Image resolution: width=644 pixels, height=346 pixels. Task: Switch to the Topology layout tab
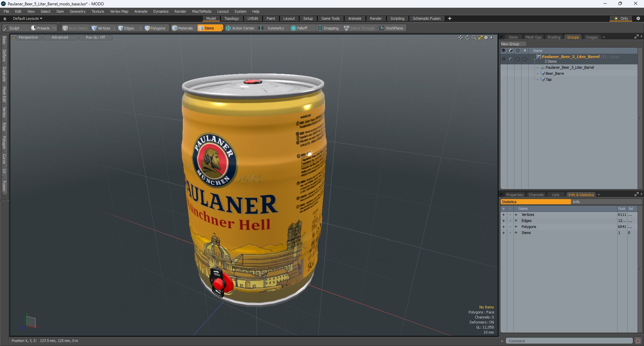click(x=231, y=18)
